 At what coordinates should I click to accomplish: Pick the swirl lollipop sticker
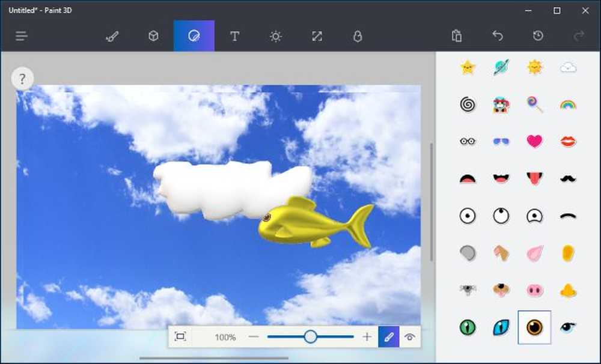point(535,105)
